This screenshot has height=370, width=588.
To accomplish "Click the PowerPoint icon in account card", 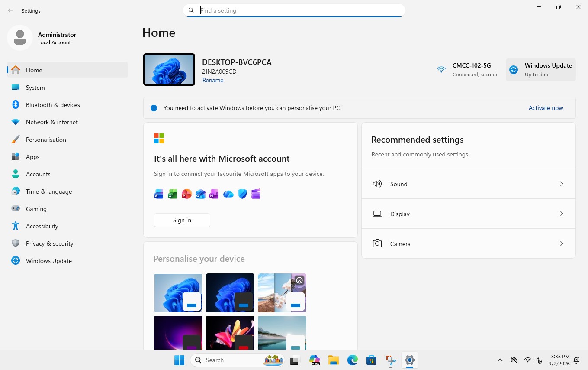I will [x=186, y=194].
